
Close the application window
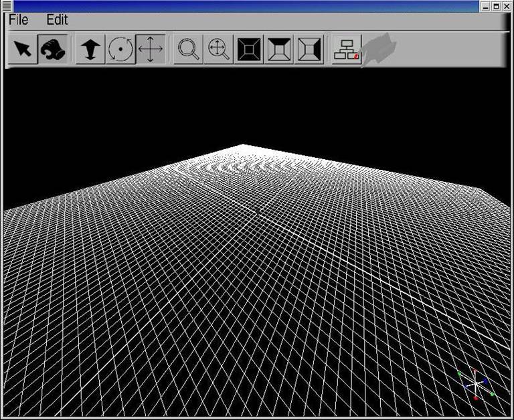pos(507,6)
